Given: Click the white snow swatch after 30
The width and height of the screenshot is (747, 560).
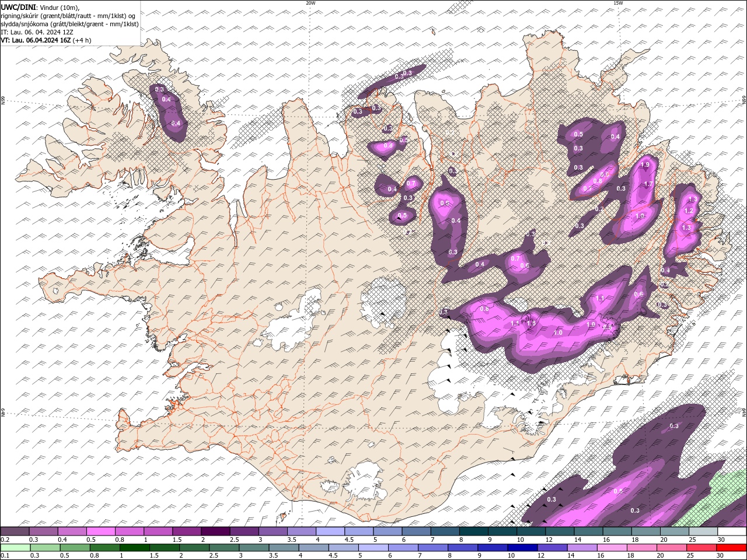Looking at the screenshot, I should [732, 531].
